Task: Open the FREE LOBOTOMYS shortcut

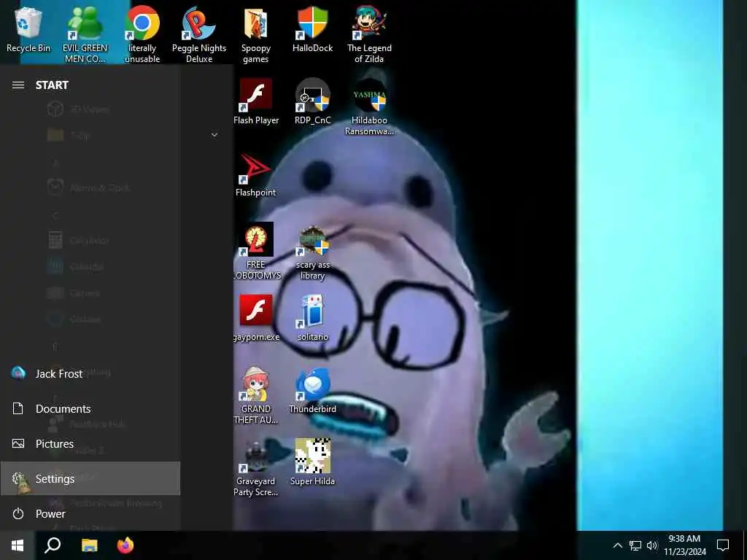Action: click(x=257, y=252)
